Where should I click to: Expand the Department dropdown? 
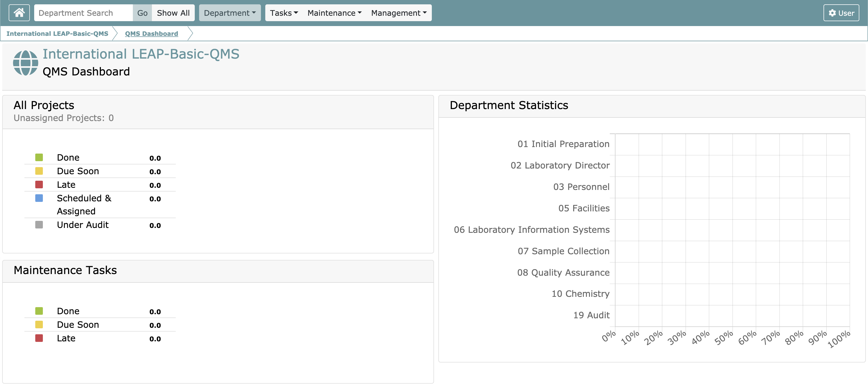click(229, 13)
